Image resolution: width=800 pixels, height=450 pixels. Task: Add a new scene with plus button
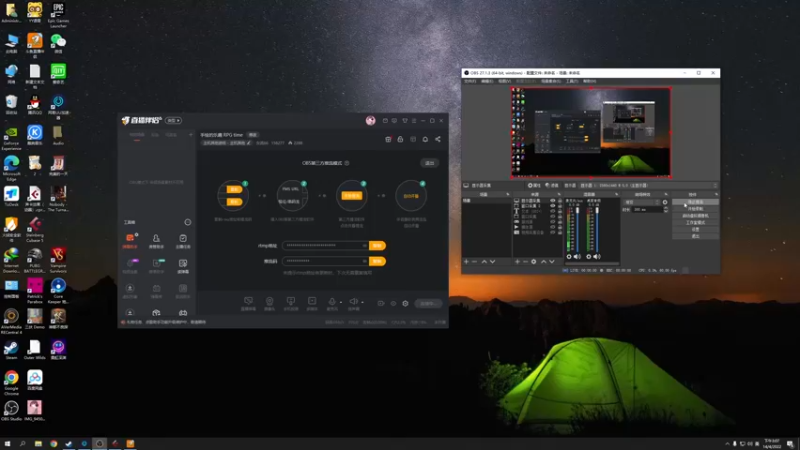pyautogui.click(x=466, y=262)
